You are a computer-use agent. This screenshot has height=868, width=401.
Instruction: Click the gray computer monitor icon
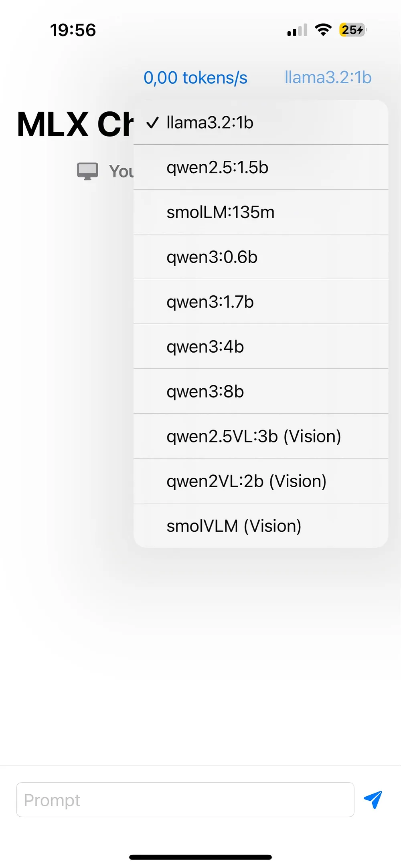pos(87,172)
